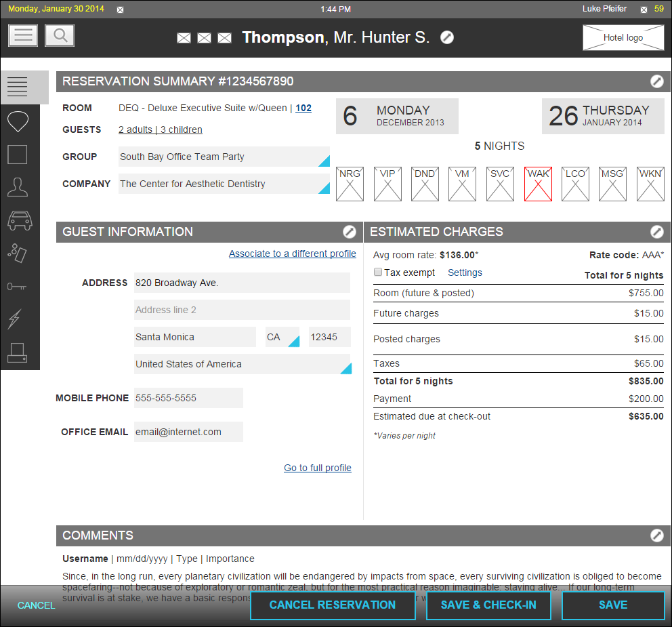The height and width of the screenshot is (627, 672).
Task: Expand the Group dropdown
Action: click(x=323, y=161)
